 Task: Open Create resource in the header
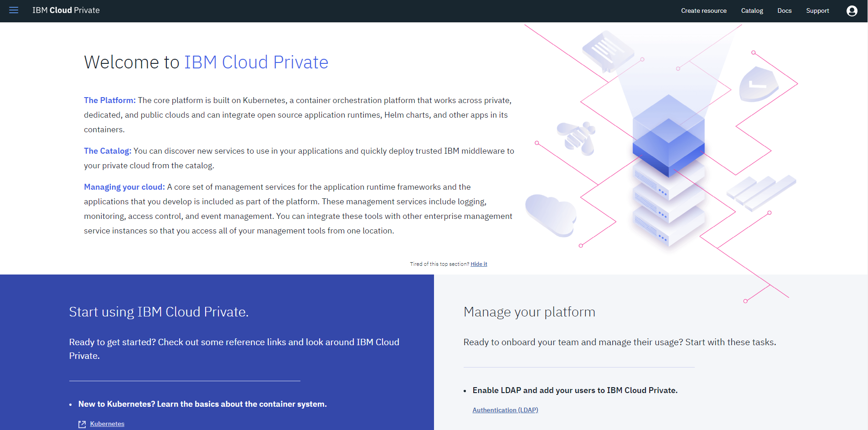[x=704, y=11]
